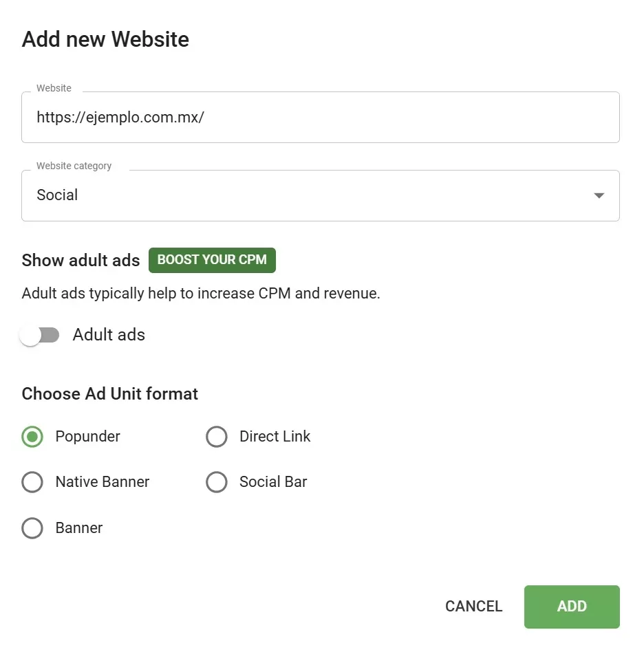Expand the Social category selector
644x652 pixels.
tap(320, 195)
